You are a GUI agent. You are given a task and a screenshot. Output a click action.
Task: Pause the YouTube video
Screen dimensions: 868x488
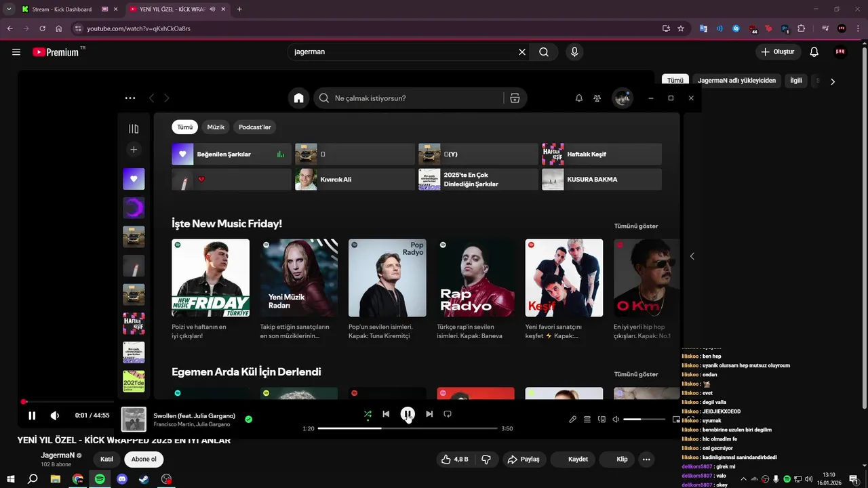(32, 415)
